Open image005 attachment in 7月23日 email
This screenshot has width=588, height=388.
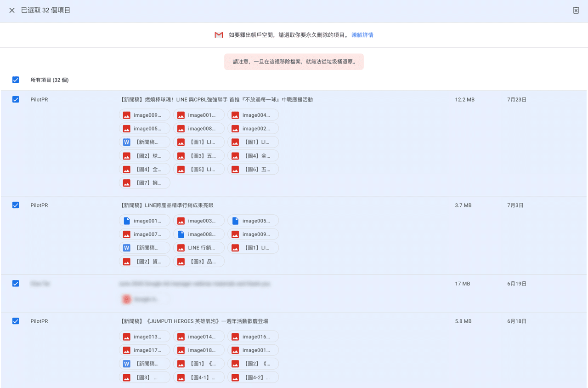coord(145,129)
